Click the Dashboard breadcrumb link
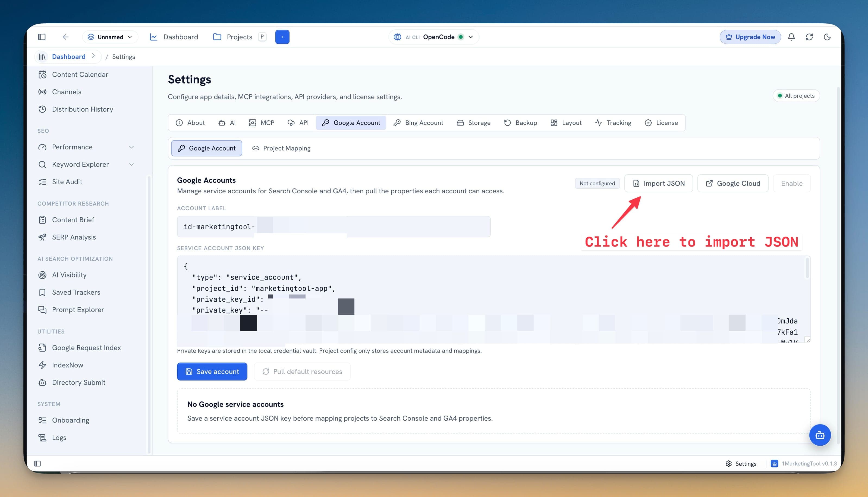 click(68, 57)
